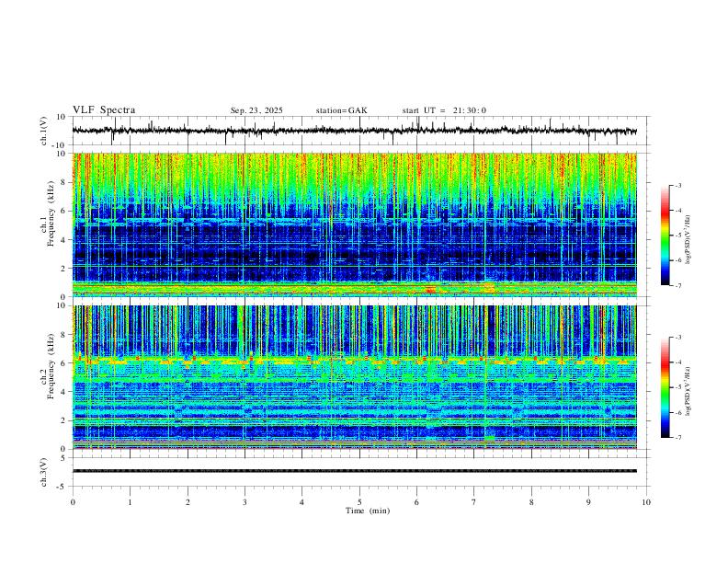Click the "4" kHz tick on ch.2 spectrogram
This screenshot has height=563, width=728.
tap(63, 392)
